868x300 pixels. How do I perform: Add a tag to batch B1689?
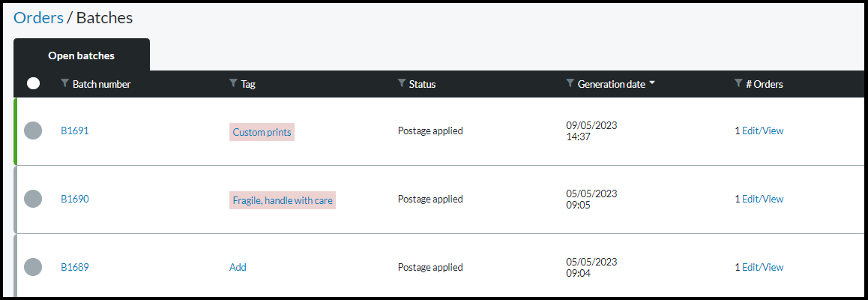238,267
